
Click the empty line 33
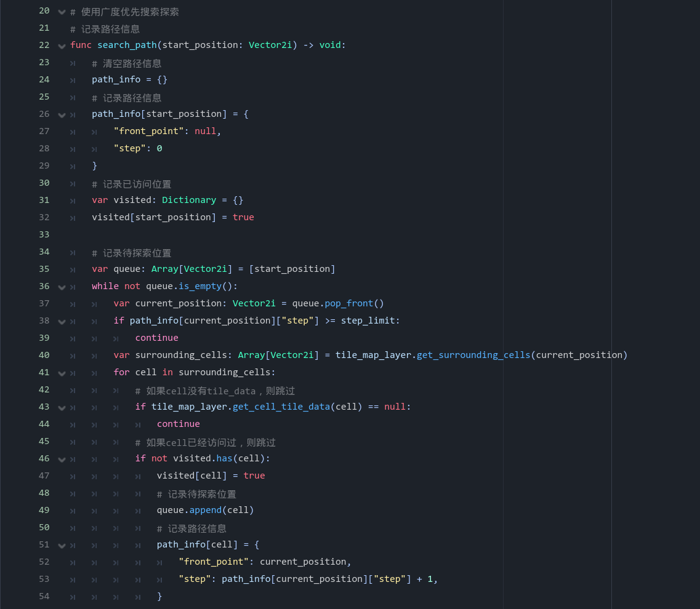tap(308, 234)
